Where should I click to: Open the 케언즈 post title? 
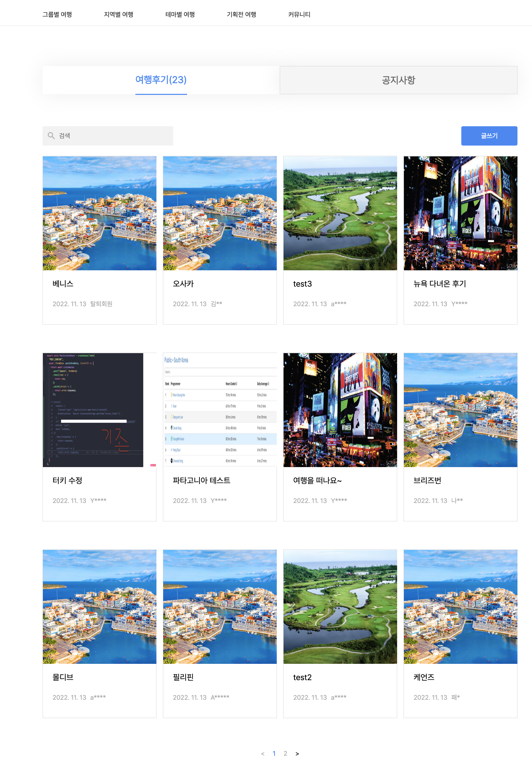tap(424, 677)
